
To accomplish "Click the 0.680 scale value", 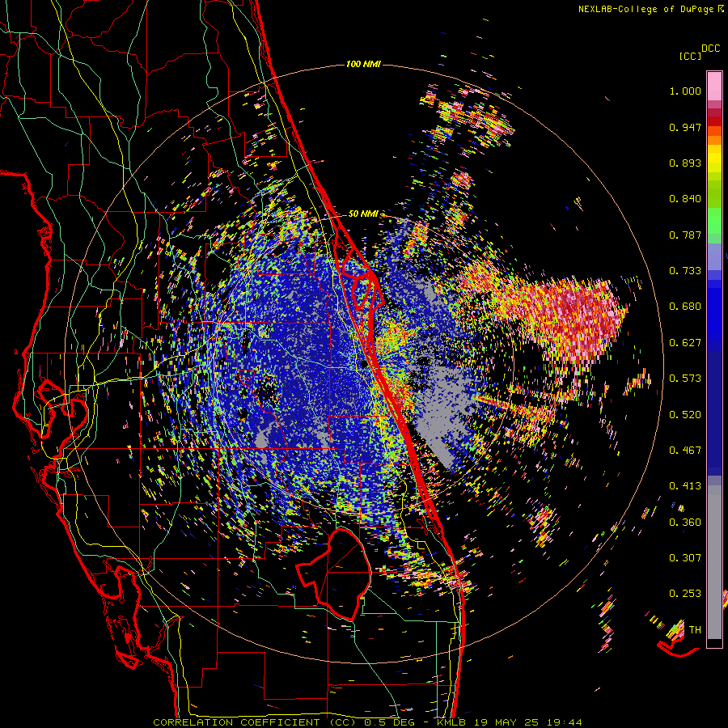I will [685, 307].
